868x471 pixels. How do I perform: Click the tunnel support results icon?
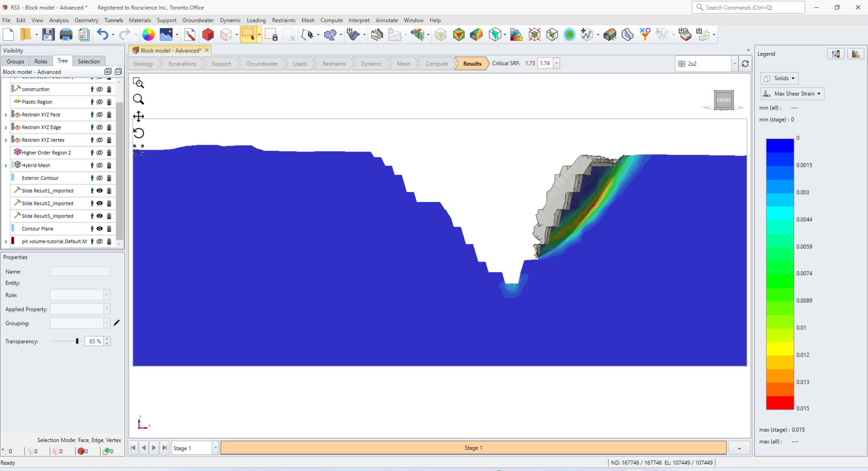pyautogui.click(x=610, y=34)
